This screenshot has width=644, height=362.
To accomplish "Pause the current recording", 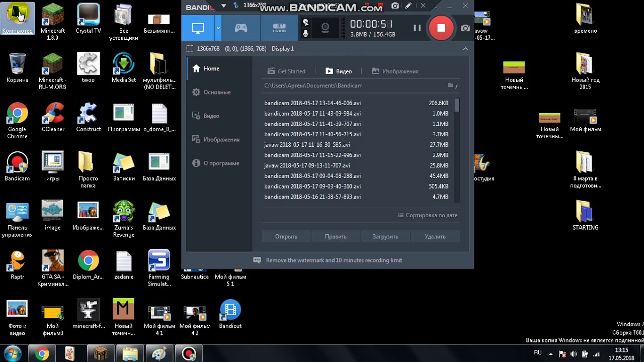I will coord(417,28).
